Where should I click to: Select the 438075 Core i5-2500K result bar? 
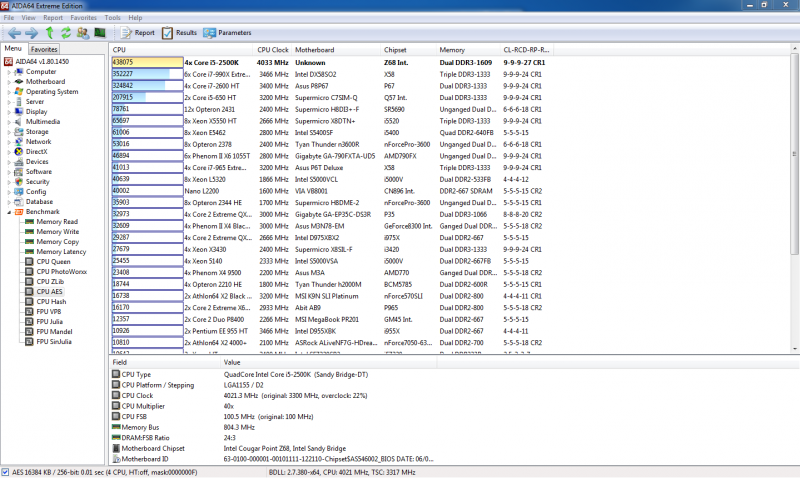tap(147, 62)
